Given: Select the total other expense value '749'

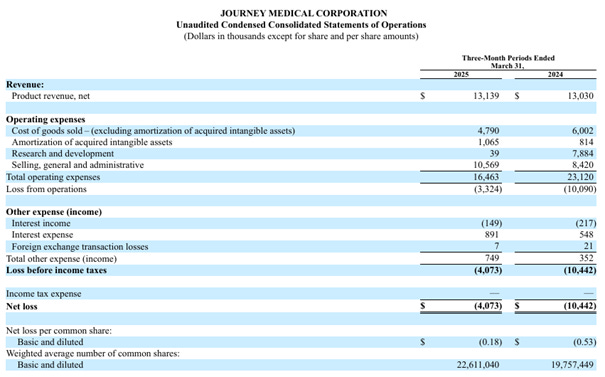Looking at the screenshot, I should click(492, 258).
